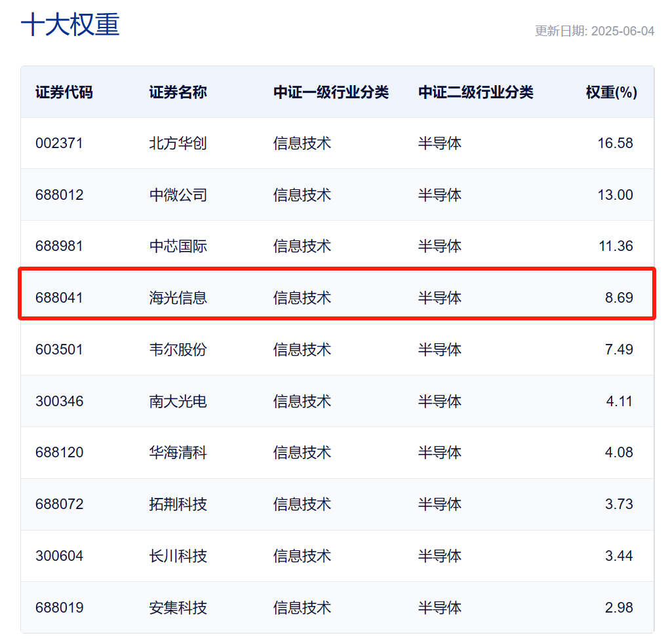Click the 权重(%) column header
Screen dimensions: 668x644
tap(612, 92)
